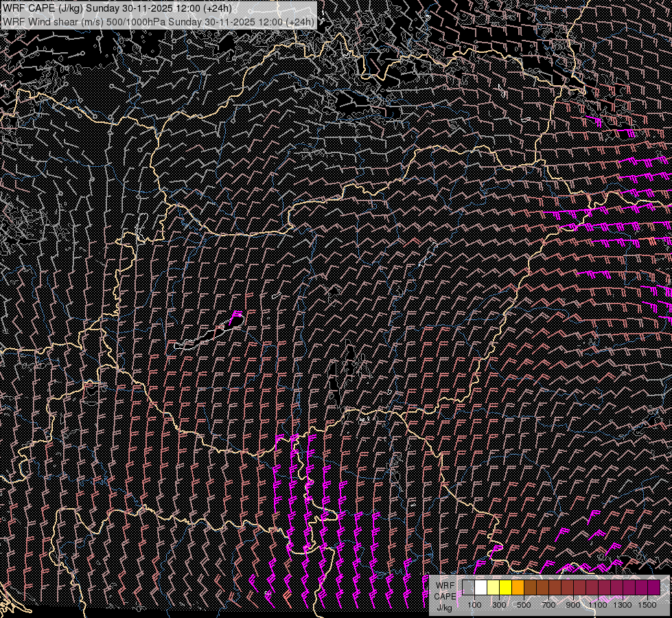Select the 1100 legend value label
The width and height of the screenshot is (672, 618).
598,605
